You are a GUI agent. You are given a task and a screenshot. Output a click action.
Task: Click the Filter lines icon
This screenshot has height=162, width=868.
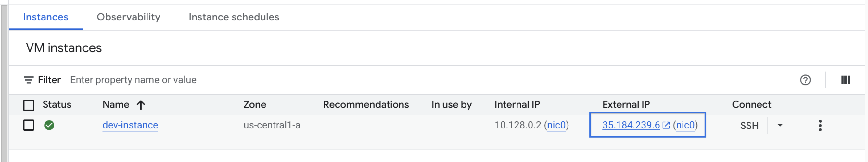pyautogui.click(x=28, y=80)
